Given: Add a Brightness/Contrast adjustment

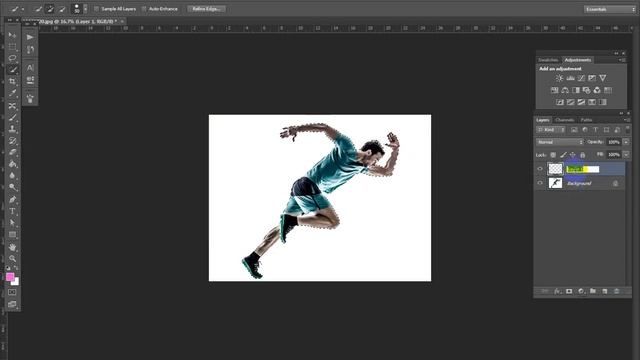Looking at the screenshot, I should click(559, 78).
